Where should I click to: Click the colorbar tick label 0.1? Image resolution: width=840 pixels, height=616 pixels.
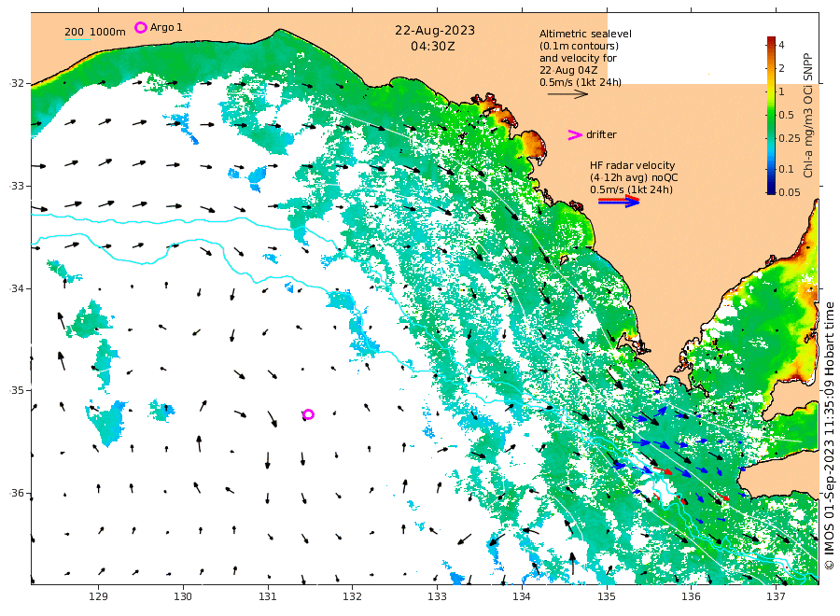pyautogui.click(x=786, y=169)
